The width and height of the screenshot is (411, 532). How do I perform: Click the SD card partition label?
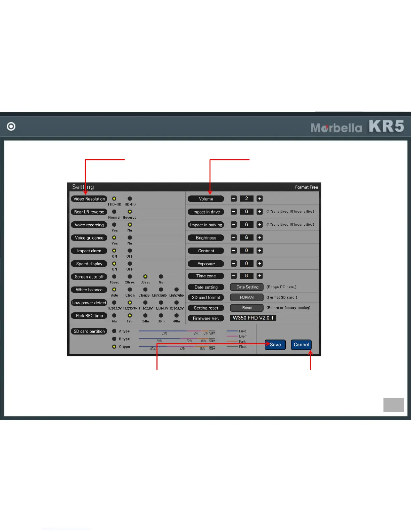tap(89, 331)
